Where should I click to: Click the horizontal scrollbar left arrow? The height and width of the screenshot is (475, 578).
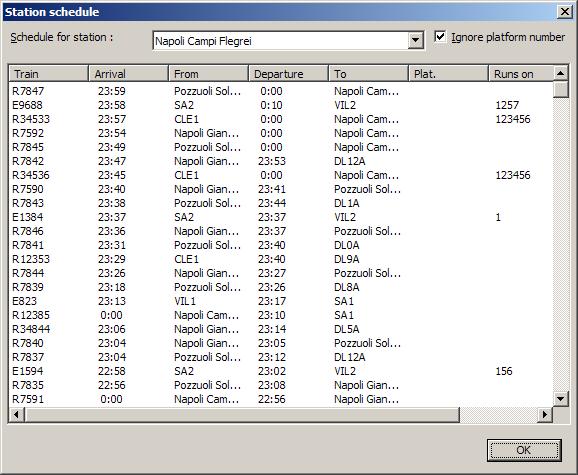16,415
